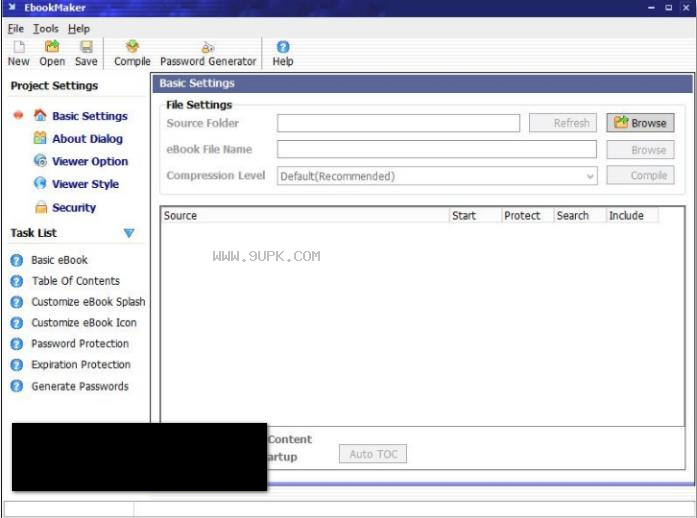The height and width of the screenshot is (518, 697).
Task: Open the Customize eBook Splash task
Action: tap(88, 302)
